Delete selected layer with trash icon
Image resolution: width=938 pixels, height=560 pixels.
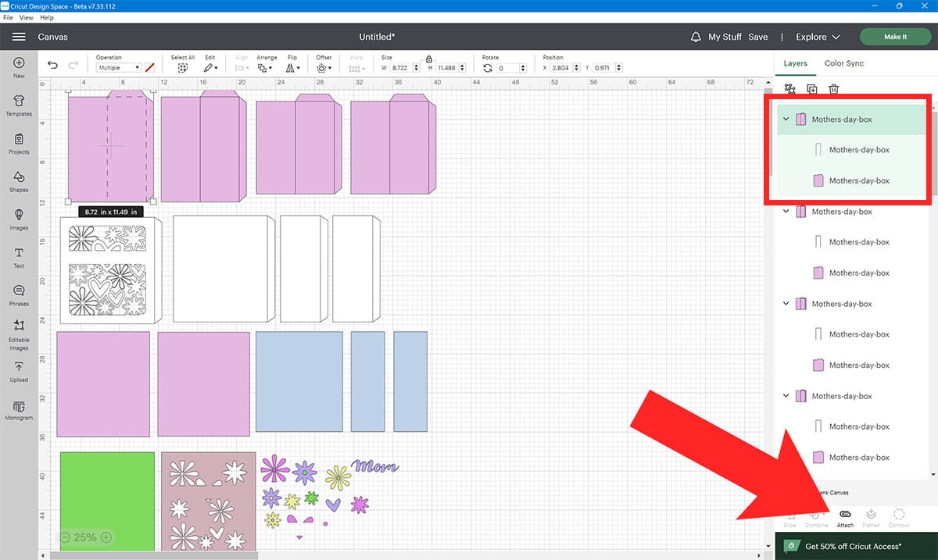point(834,90)
